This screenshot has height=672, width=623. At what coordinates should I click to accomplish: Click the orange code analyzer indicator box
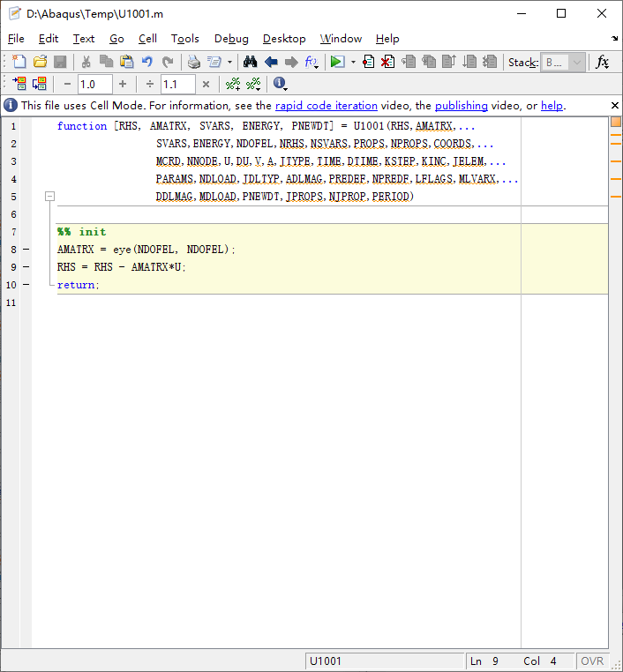pos(616,122)
